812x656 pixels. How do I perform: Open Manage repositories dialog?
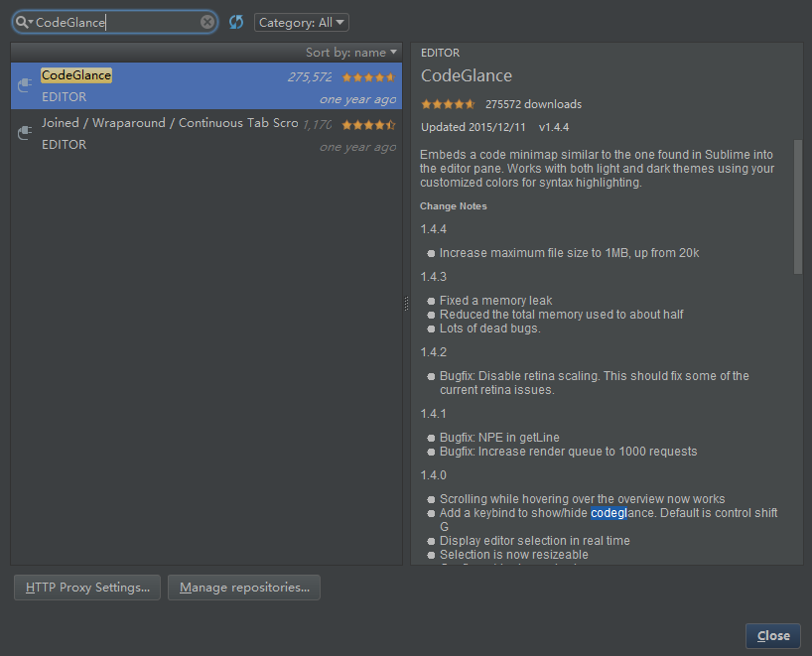(244, 588)
